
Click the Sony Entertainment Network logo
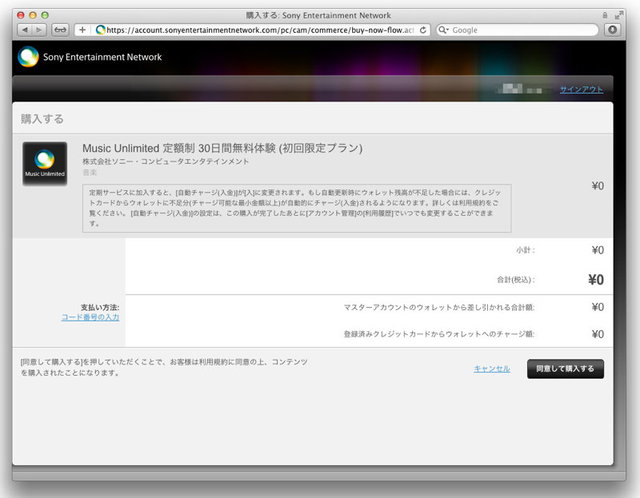click(28, 57)
